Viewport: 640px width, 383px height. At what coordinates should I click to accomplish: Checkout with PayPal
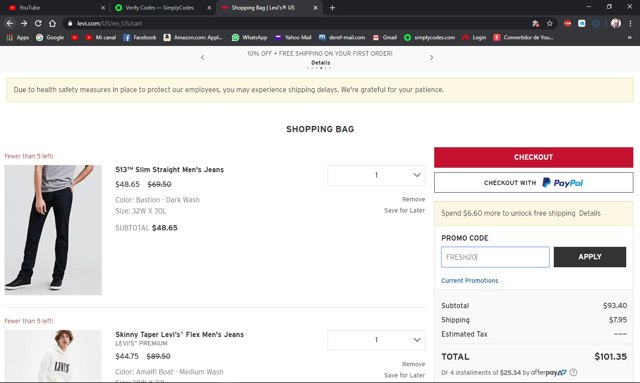click(533, 183)
